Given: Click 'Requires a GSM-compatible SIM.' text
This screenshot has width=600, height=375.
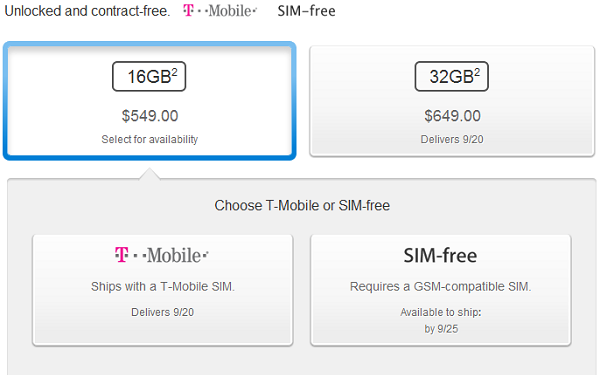Looking at the screenshot, I should 440,286.
